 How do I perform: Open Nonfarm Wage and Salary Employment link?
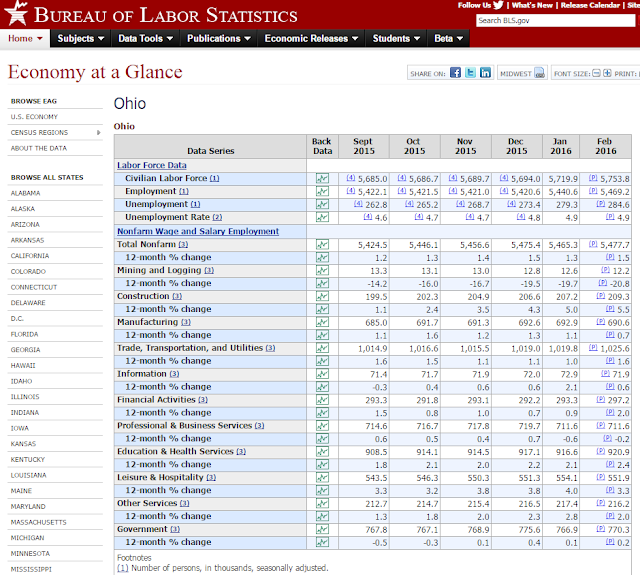click(198, 231)
